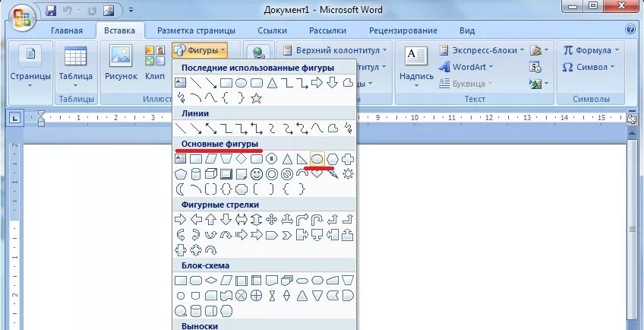
Task: Select the Circular Arrow block arrow
Action: (x=210, y=249)
